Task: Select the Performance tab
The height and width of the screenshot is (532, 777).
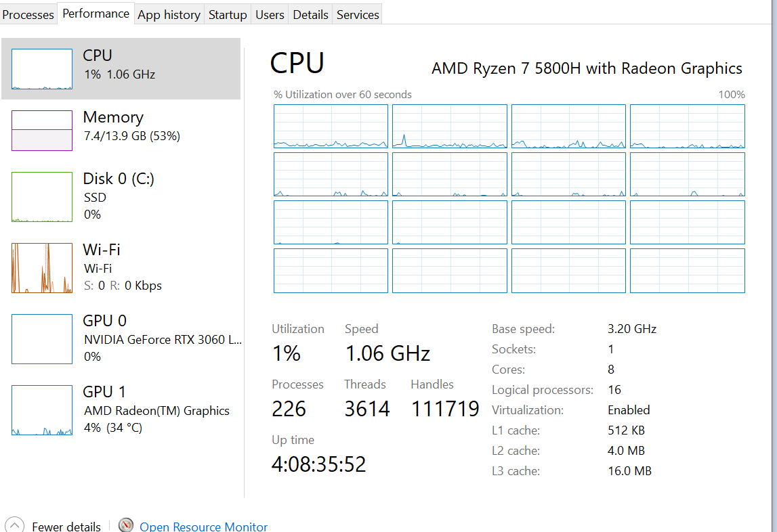Action: (96, 14)
